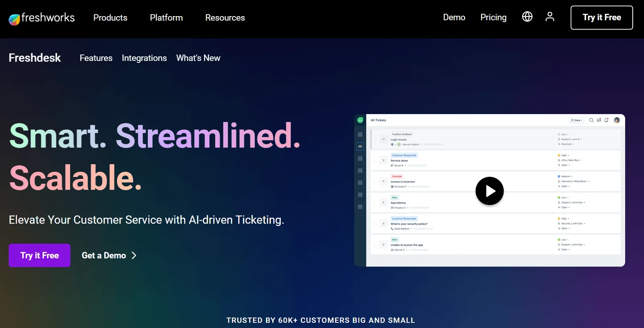Click the envelope icon beside Samuel C
This screenshot has width=644, height=328.
pos(392,250)
